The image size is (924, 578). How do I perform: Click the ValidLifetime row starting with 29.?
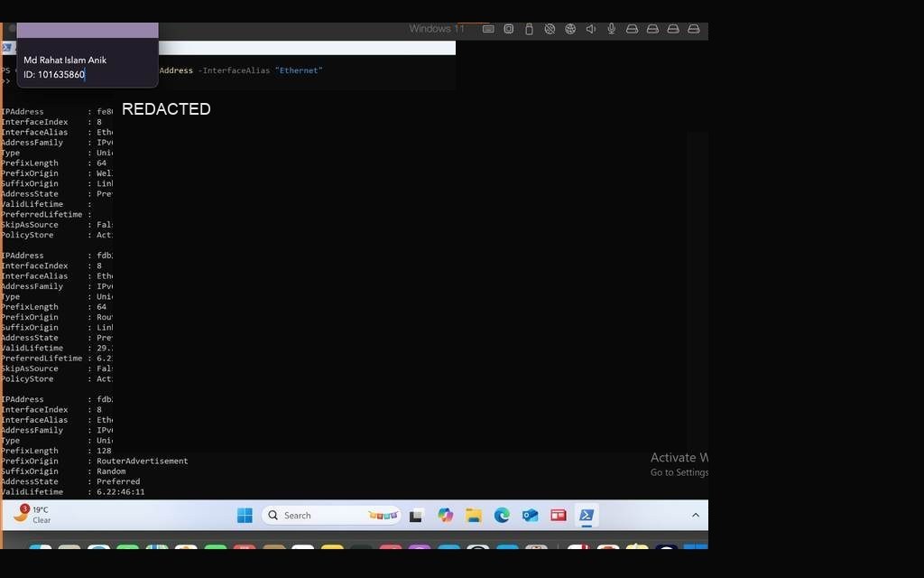[x=57, y=348]
